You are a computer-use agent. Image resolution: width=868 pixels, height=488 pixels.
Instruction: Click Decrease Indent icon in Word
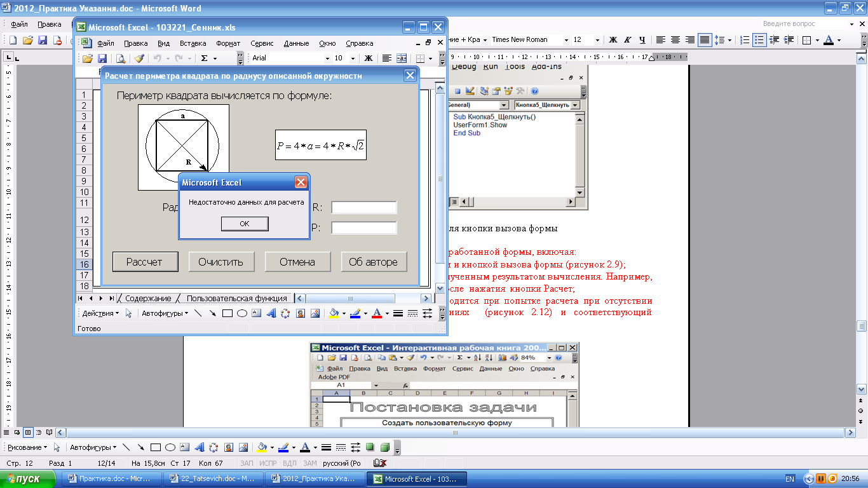coord(774,39)
